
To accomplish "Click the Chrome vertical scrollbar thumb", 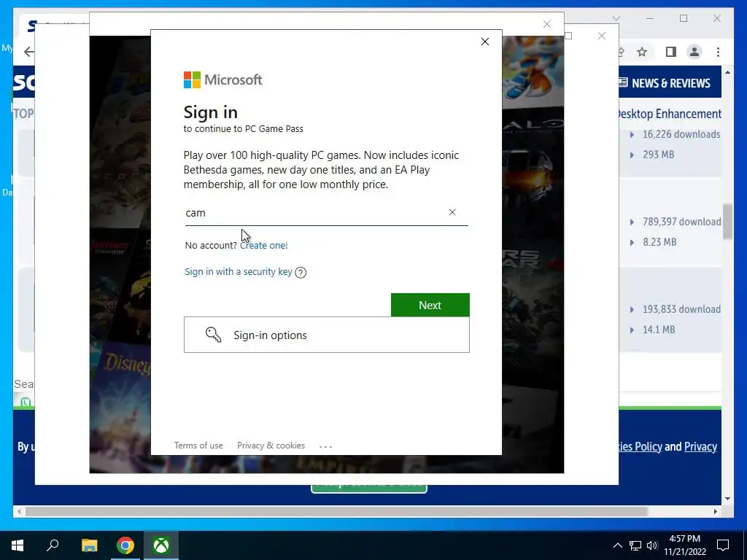I will (x=727, y=222).
